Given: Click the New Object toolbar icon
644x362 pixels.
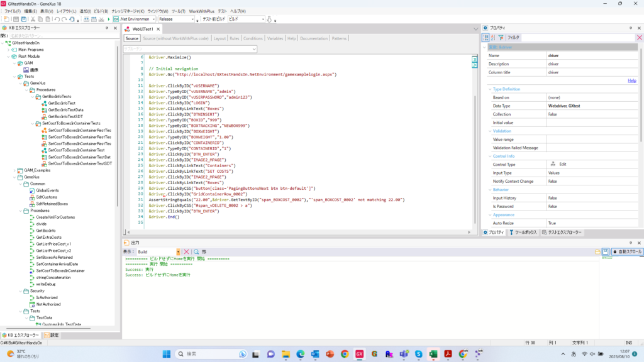Looking at the screenshot, I should point(6,19).
